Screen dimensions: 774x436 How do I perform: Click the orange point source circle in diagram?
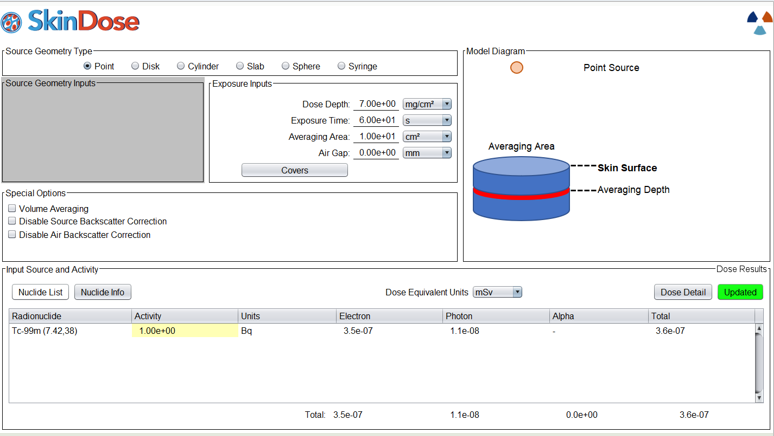click(x=516, y=68)
